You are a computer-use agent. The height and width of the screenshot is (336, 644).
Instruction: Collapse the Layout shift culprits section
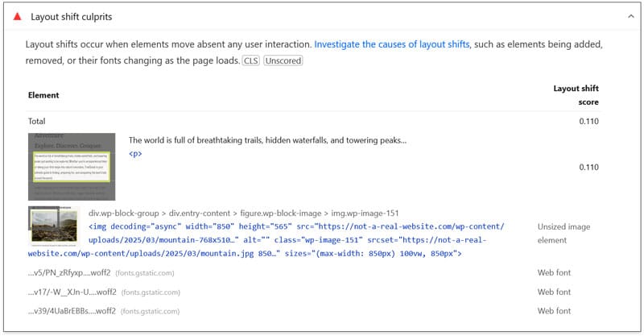tap(629, 16)
